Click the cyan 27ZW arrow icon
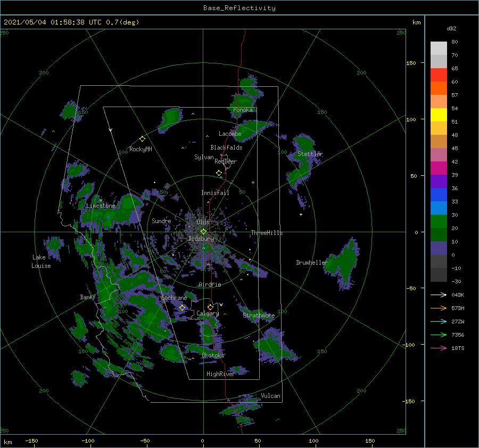The width and height of the screenshot is (479, 448). pos(439,321)
